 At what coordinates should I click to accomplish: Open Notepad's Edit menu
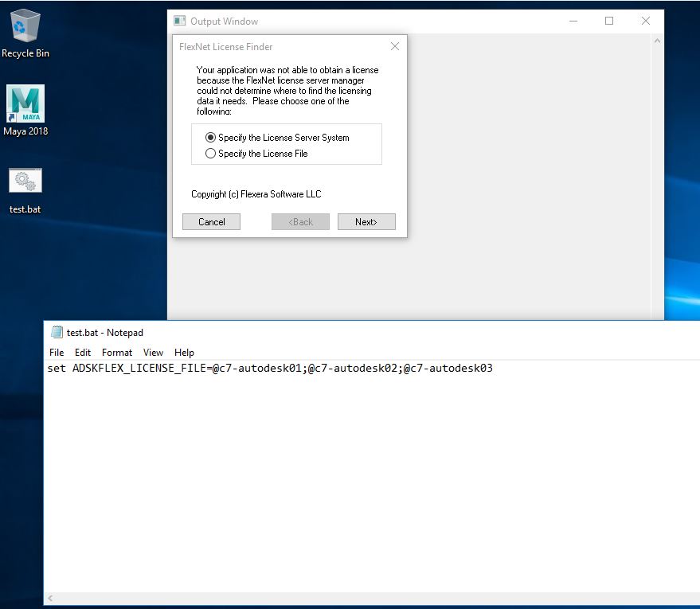click(83, 353)
